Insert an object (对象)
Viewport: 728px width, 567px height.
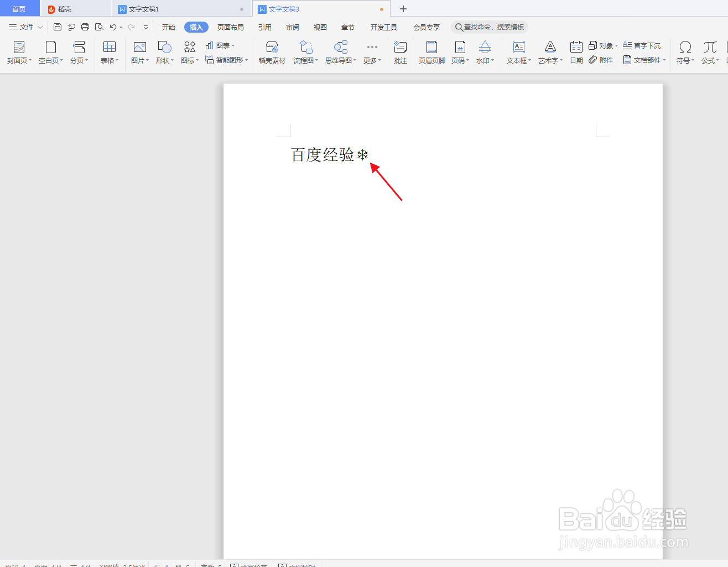(603, 46)
